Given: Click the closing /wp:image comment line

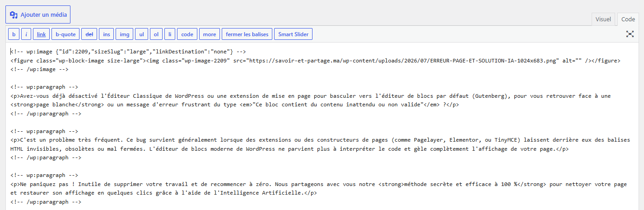Looking at the screenshot, I should tap(39, 69).
